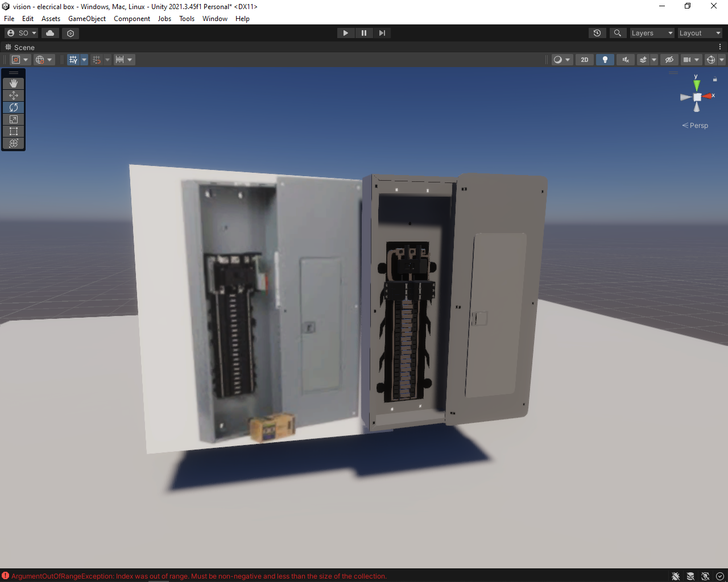
Task: Open Scene view kebab options menu
Action: tap(720, 47)
